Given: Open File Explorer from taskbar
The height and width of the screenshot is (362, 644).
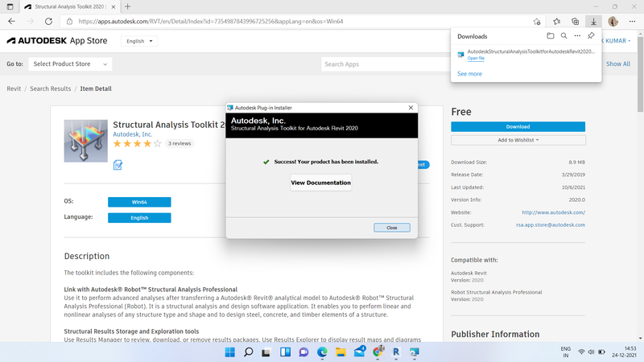Looking at the screenshot, I should (341, 352).
